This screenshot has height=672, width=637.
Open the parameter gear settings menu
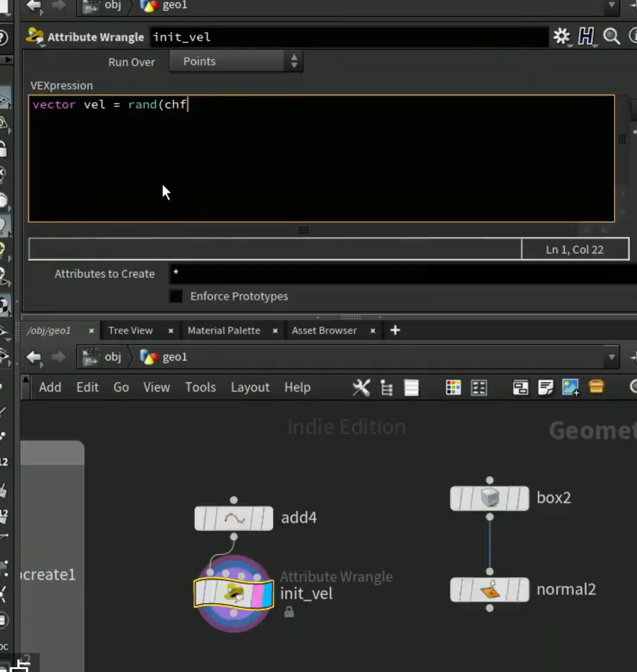pos(561,37)
